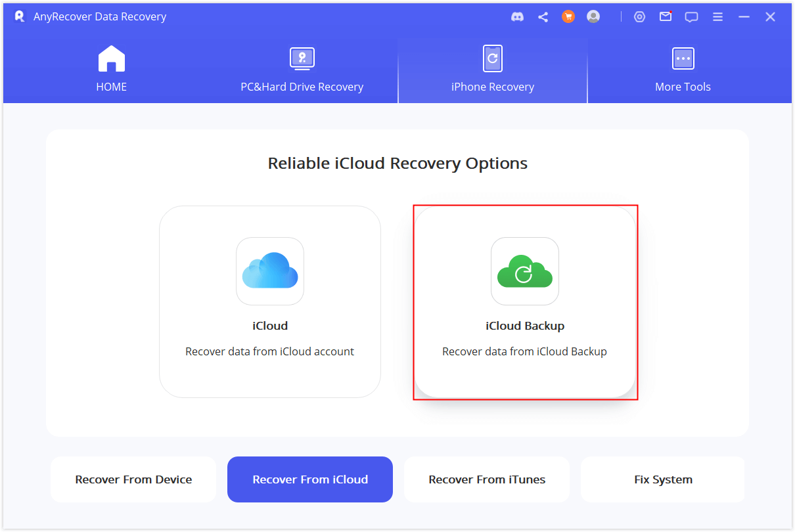Select the iPhone Recovery tab
Image resolution: width=795 pixels, height=532 pixels.
(492, 70)
